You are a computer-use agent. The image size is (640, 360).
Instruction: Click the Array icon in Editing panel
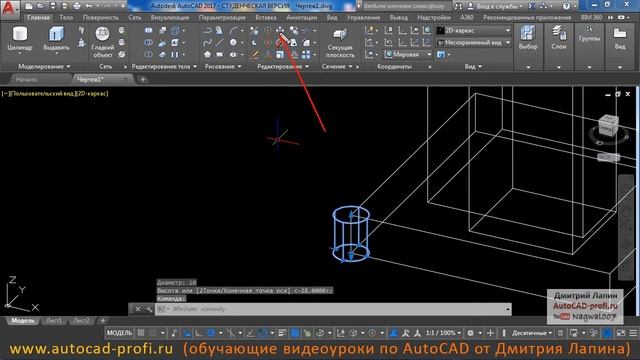[306, 54]
